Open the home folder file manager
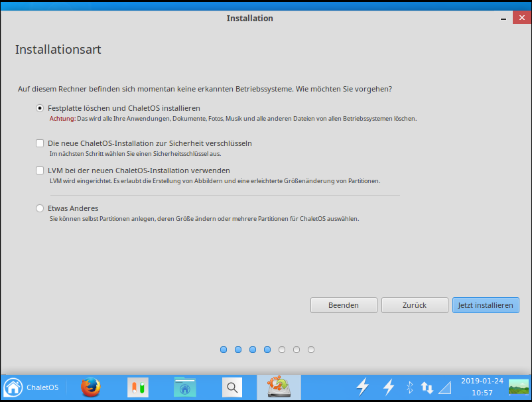 [184, 387]
